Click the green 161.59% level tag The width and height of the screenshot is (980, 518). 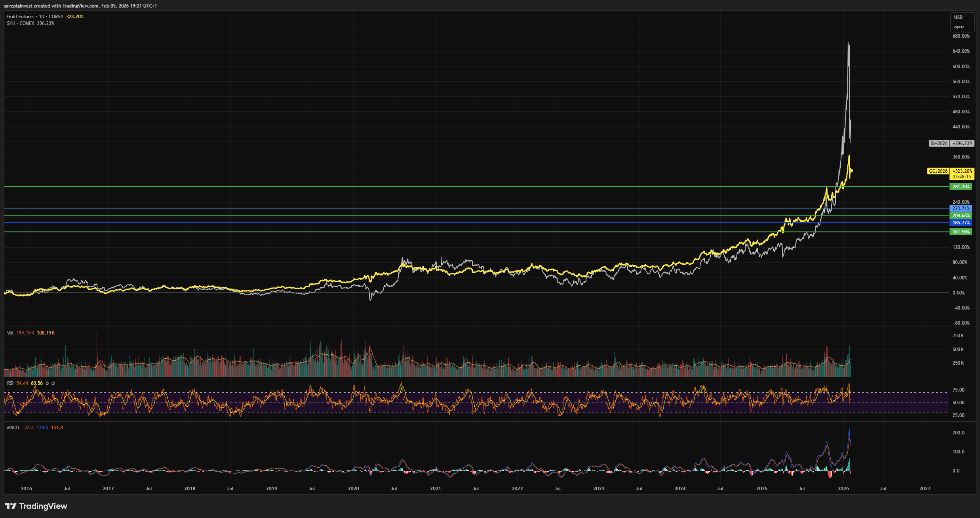click(961, 232)
